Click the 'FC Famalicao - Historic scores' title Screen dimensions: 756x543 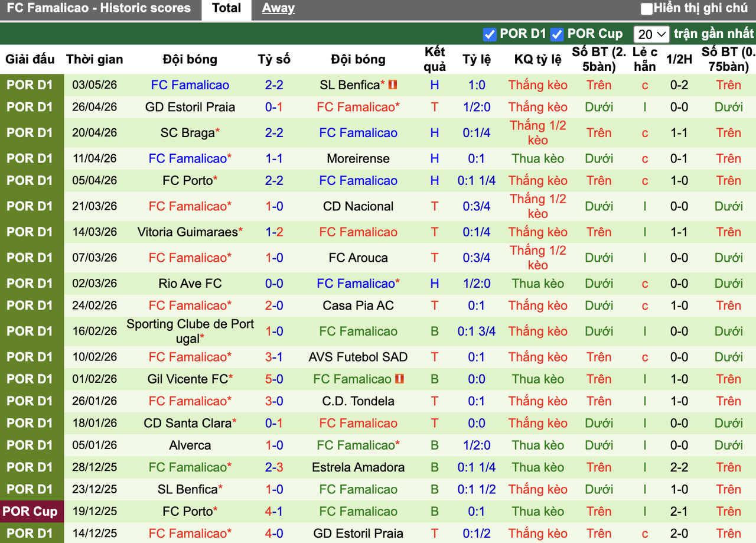tap(99, 8)
